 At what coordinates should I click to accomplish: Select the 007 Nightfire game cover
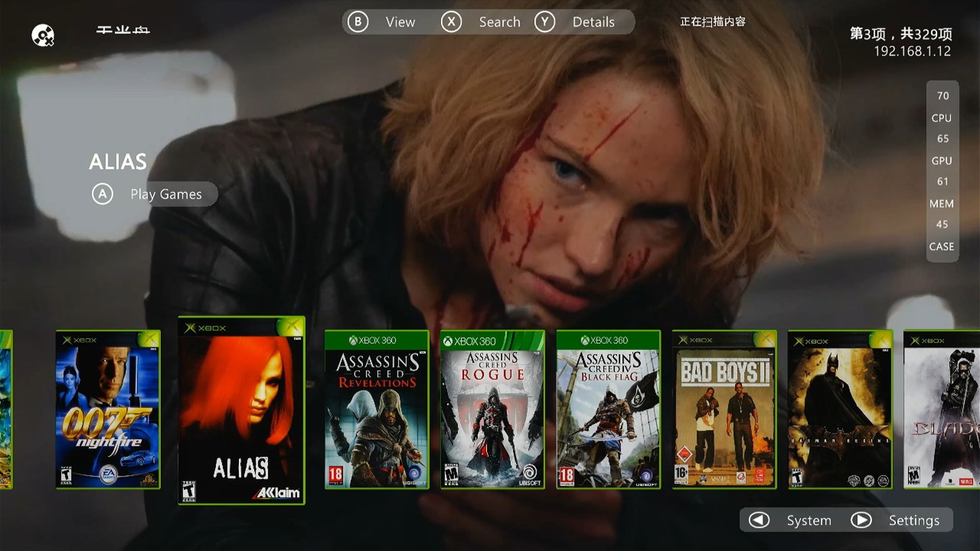[x=108, y=409]
